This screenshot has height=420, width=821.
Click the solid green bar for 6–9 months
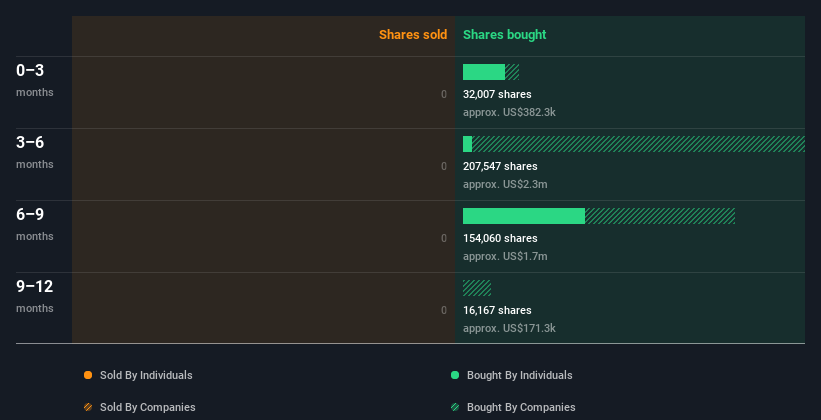(x=523, y=216)
